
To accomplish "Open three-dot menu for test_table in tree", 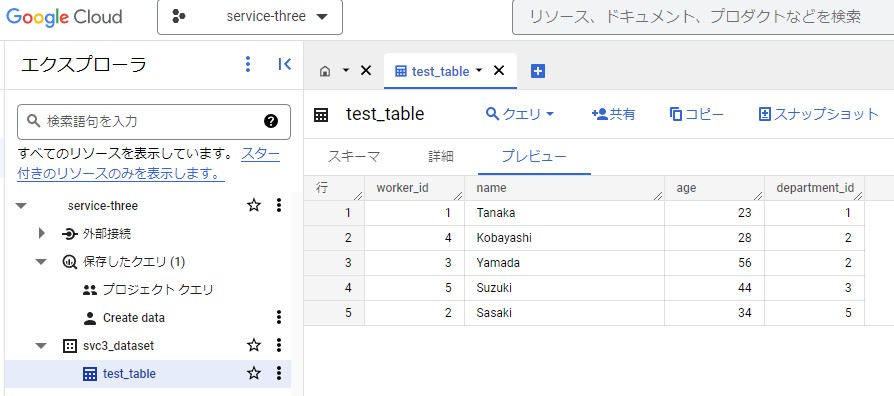I will [x=278, y=373].
